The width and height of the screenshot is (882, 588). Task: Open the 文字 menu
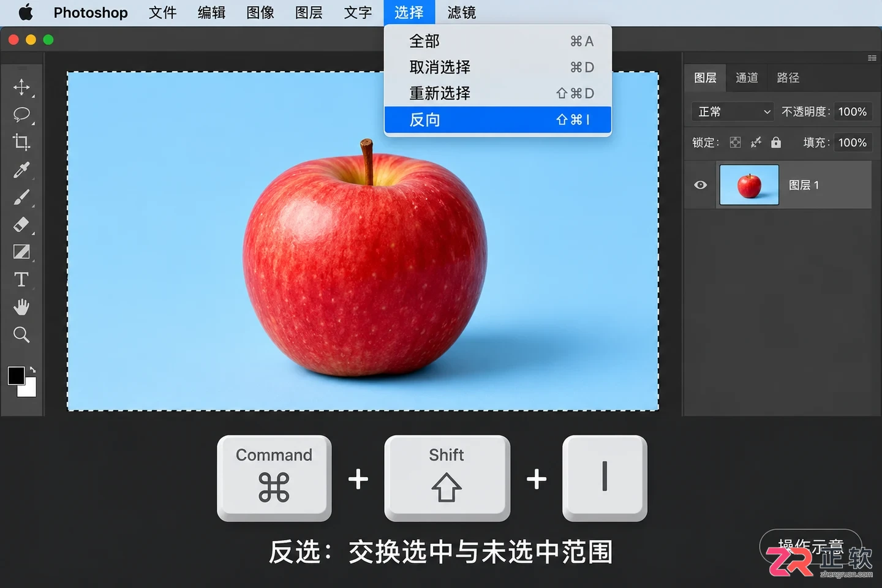coord(358,12)
